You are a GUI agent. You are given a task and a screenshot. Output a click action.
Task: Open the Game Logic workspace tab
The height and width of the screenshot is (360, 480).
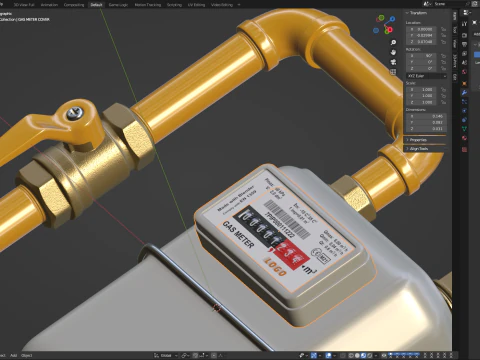[x=118, y=5]
